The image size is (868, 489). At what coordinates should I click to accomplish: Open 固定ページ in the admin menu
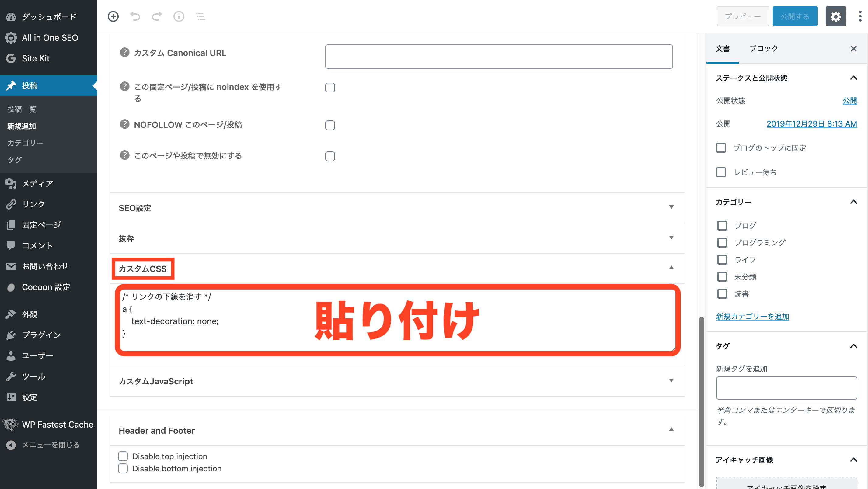pyautogui.click(x=48, y=225)
